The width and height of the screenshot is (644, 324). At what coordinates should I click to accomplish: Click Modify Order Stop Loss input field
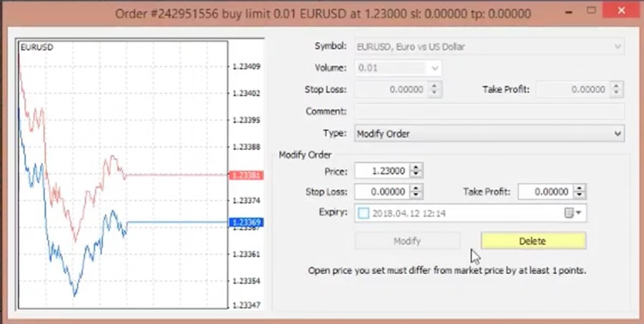382,192
